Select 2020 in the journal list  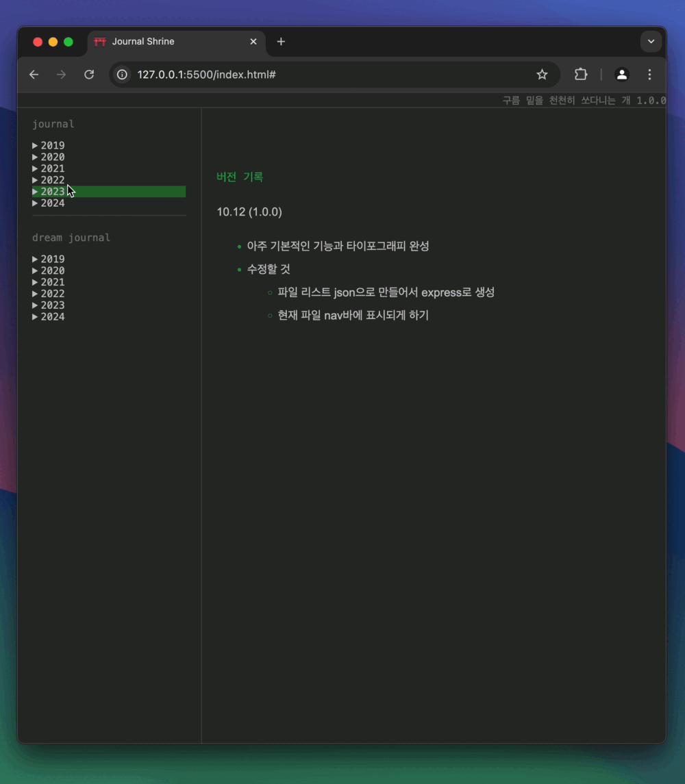tap(48, 157)
